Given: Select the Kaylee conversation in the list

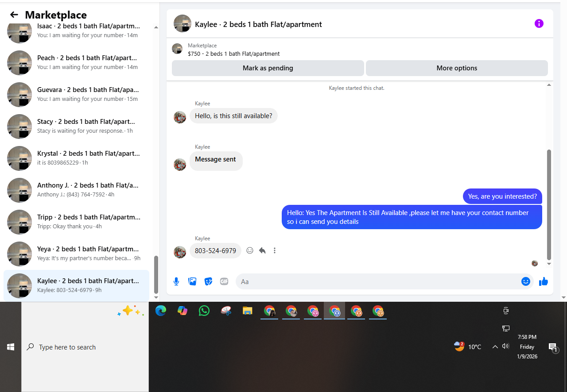Looking at the screenshot, I should 76,285.
